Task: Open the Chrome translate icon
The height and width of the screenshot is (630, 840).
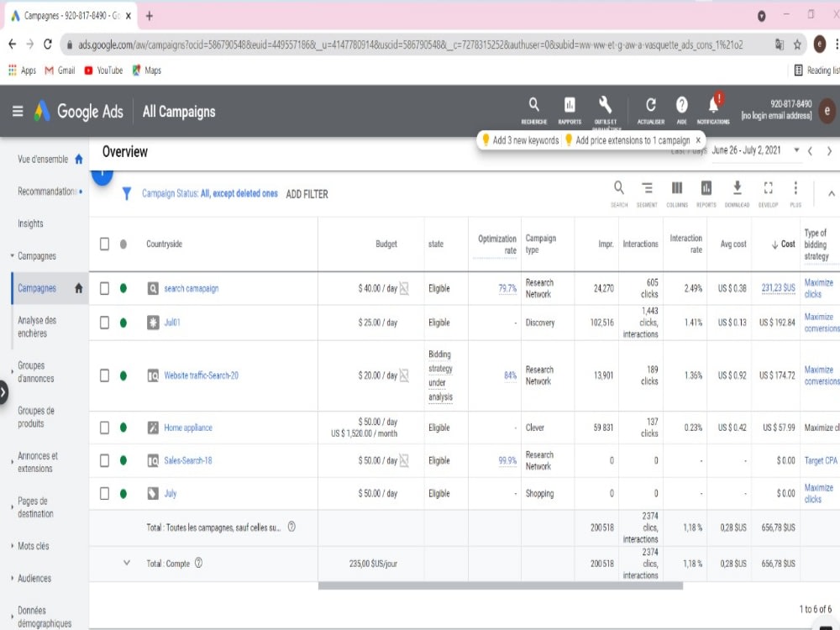Action: coord(780,45)
